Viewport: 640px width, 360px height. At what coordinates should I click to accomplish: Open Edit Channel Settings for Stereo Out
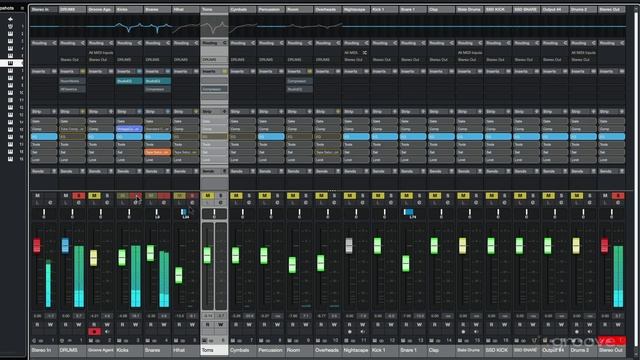pyautogui.click(x=618, y=203)
